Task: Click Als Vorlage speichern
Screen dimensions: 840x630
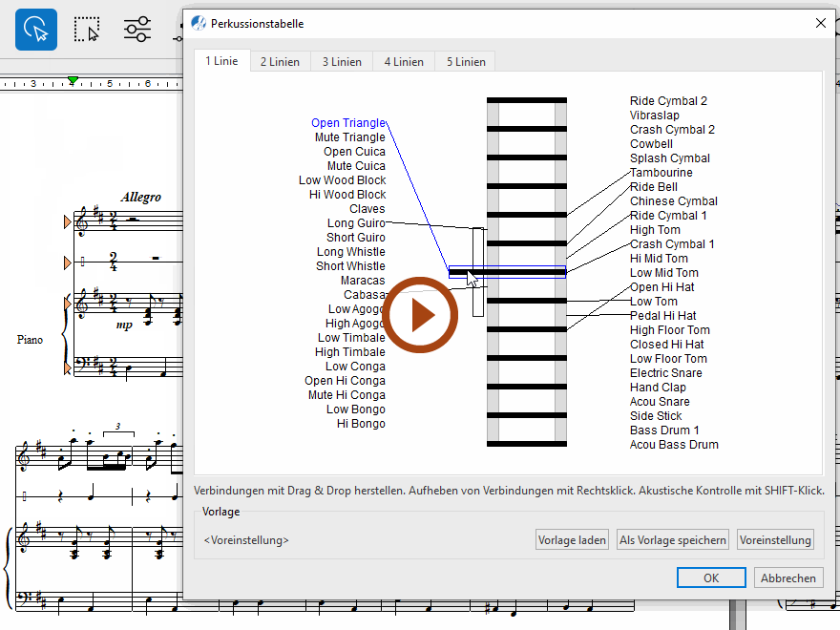Action: (673, 540)
